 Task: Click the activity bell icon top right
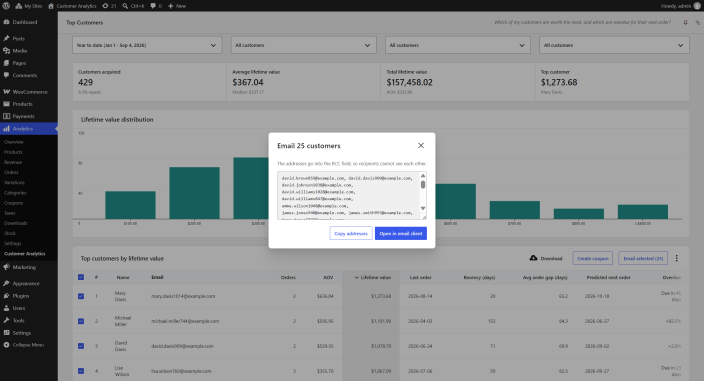pyautogui.click(x=686, y=22)
